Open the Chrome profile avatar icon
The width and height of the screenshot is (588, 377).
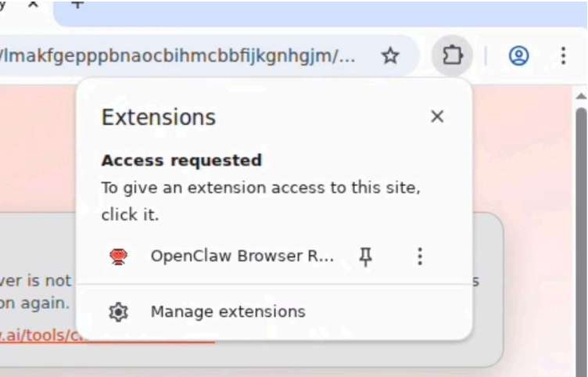click(x=518, y=56)
